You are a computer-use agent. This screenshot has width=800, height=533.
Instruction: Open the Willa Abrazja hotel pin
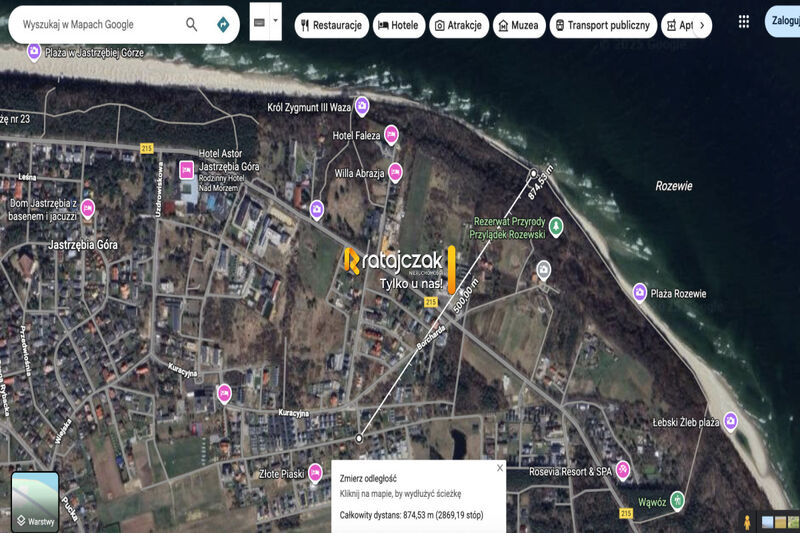pyautogui.click(x=395, y=173)
